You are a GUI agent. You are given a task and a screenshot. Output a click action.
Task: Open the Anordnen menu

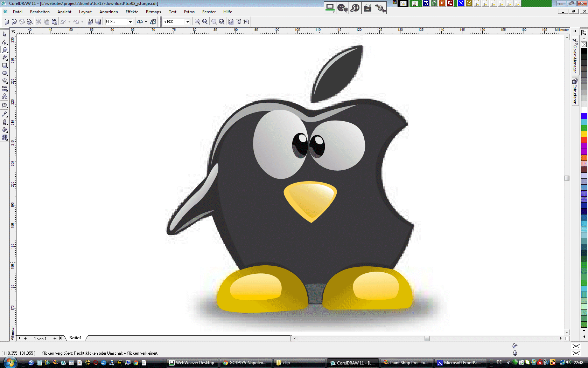point(108,12)
